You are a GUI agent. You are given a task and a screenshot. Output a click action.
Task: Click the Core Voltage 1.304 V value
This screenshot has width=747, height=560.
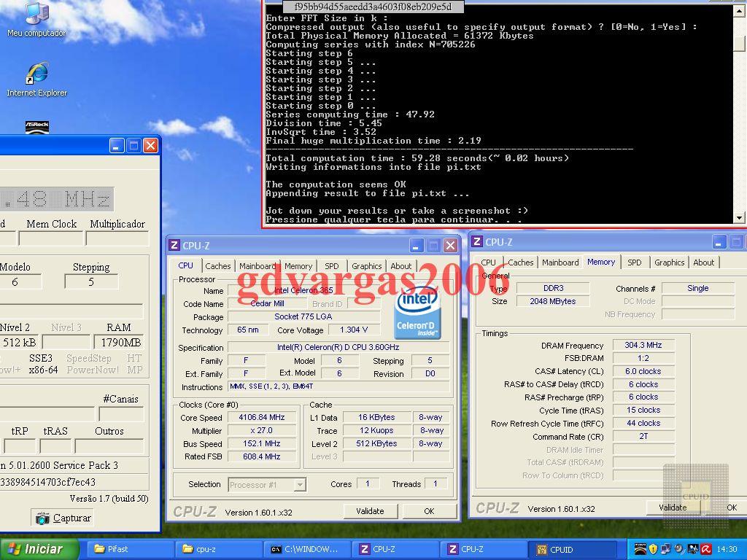tap(354, 330)
